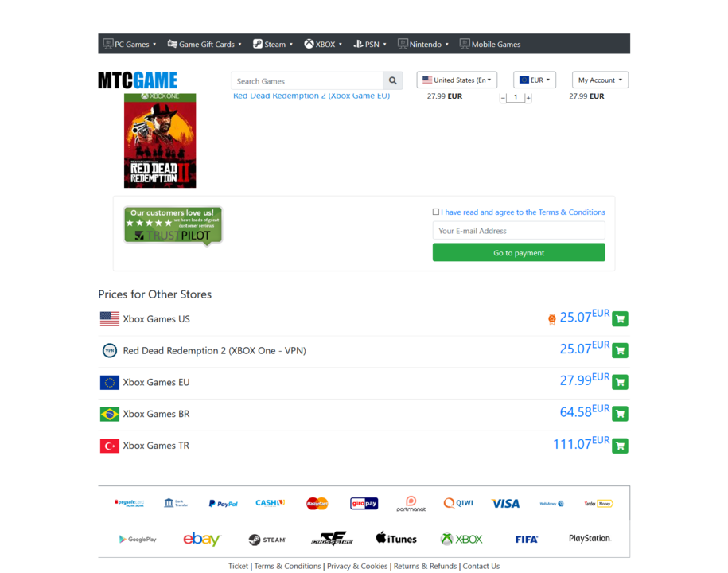Decrease quantity with the minus button
This screenshot has width=728, height=573.
[x=503, y=98]
